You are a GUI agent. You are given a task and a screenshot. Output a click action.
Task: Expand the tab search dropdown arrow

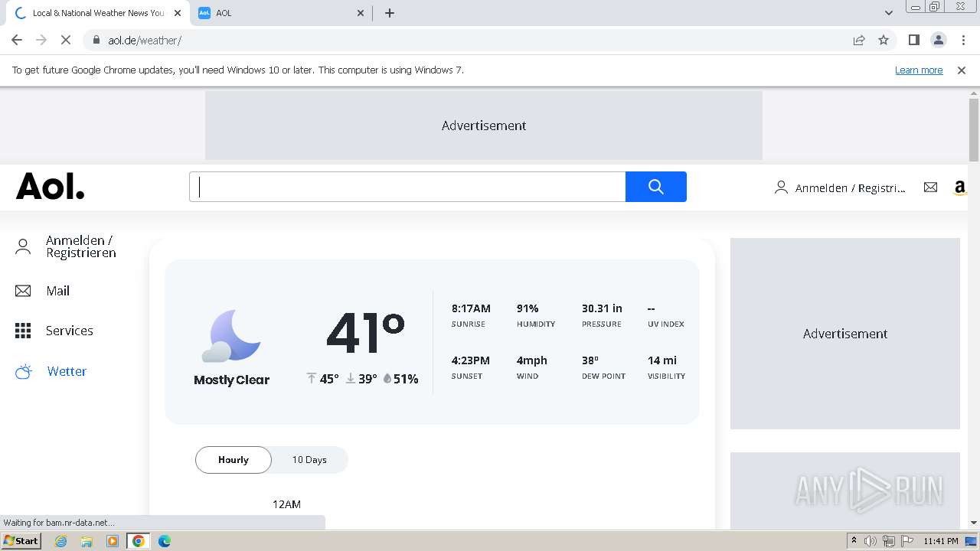click(888, 13)
